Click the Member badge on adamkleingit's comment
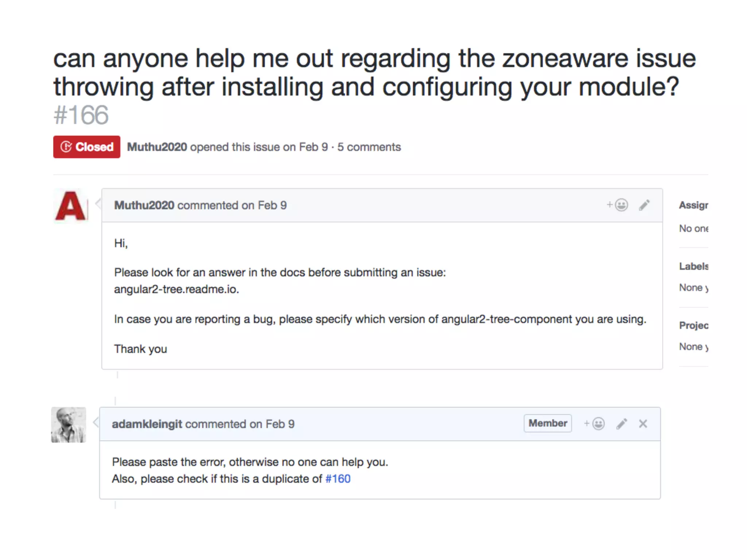The image size is (747, 560). 547,423
